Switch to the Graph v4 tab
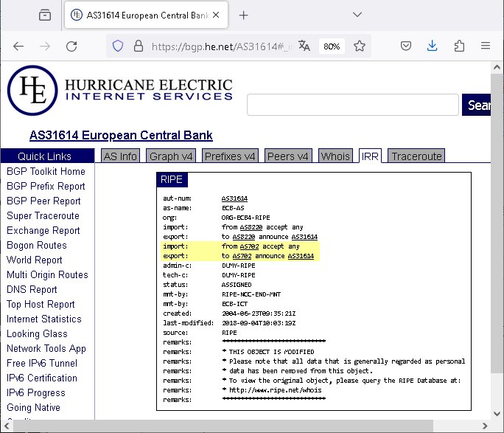 171,156
